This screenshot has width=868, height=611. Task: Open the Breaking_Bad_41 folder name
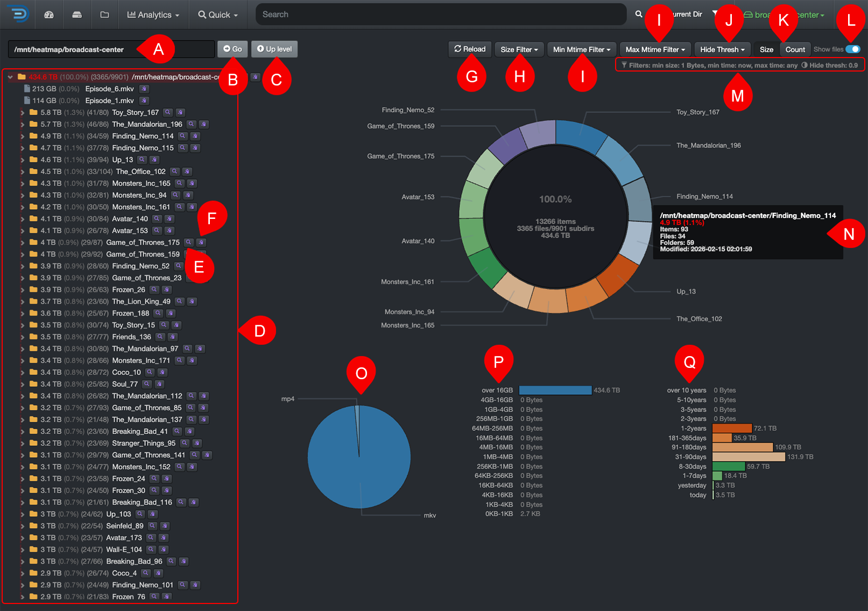pyautogui.click(x=140, y=431)
